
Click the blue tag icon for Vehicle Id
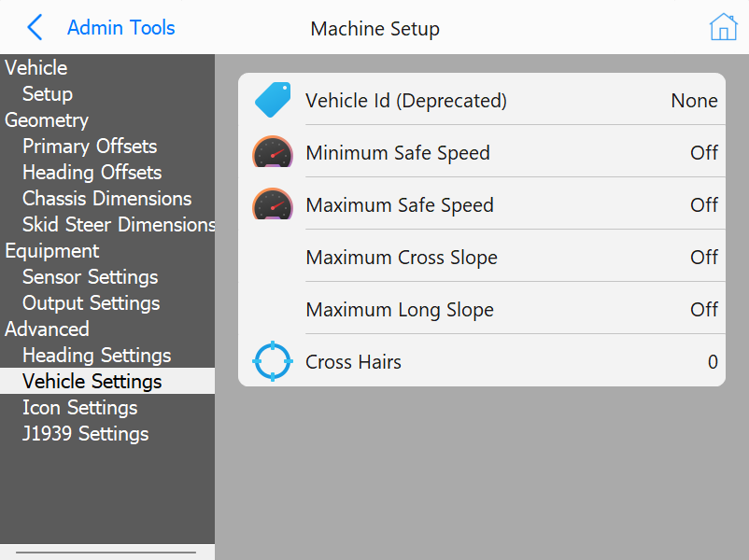click(273, 100)
